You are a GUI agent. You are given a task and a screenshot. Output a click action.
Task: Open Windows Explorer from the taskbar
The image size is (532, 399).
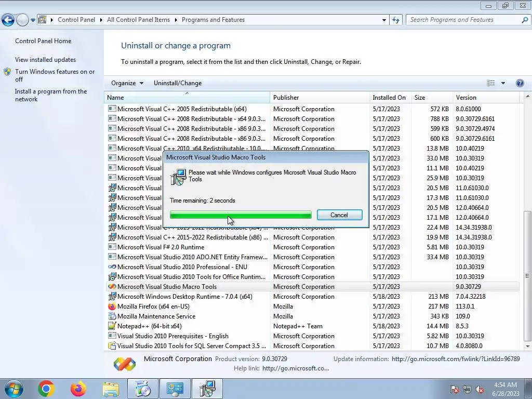coord(111,389)
